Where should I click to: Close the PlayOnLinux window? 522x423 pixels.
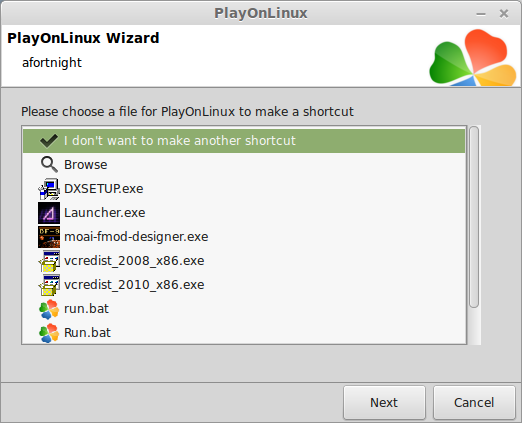[504, 13]
